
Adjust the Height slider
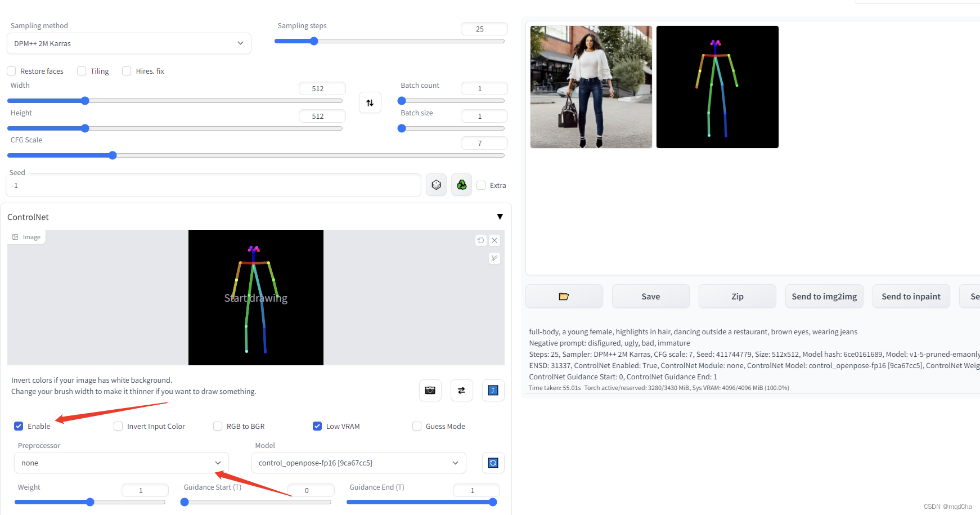pos(175,128)
